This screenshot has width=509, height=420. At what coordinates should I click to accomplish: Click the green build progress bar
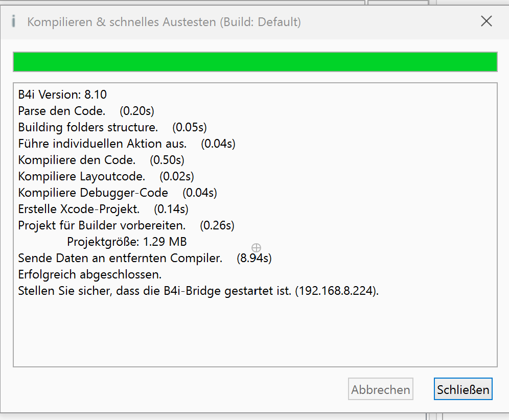(255, 62)
